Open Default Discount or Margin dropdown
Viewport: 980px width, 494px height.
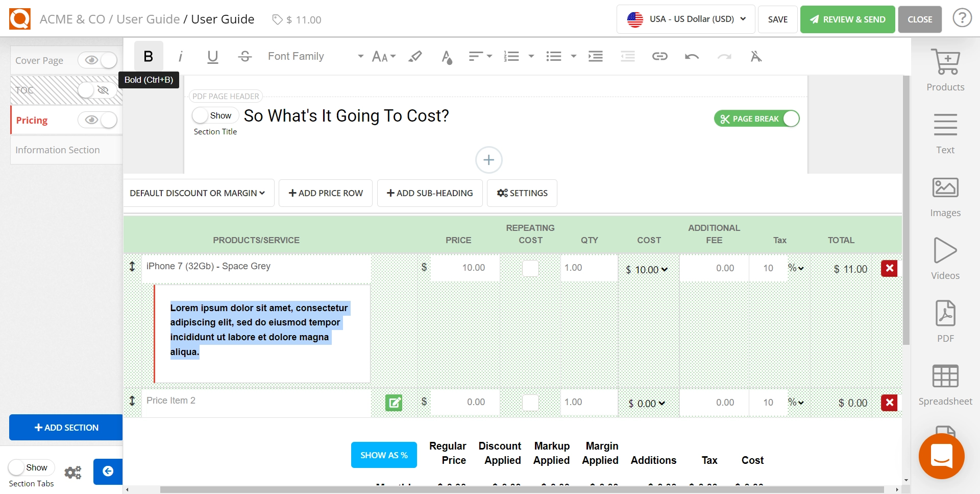(198, 193)
